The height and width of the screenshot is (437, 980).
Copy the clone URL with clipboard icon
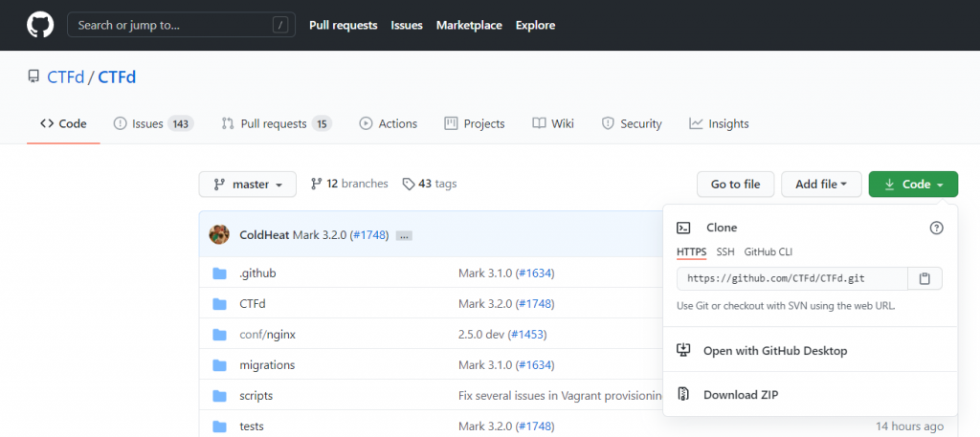924,278
